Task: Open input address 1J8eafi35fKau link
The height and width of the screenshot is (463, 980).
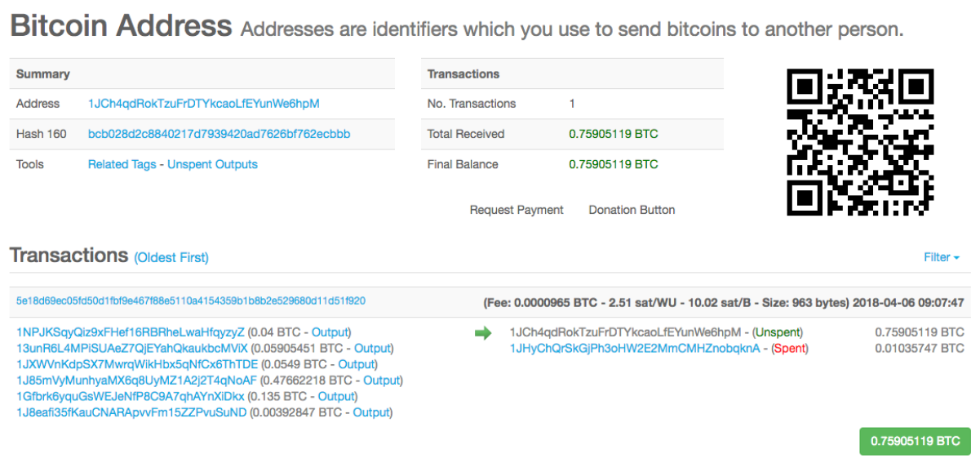Action: point(131,412)
